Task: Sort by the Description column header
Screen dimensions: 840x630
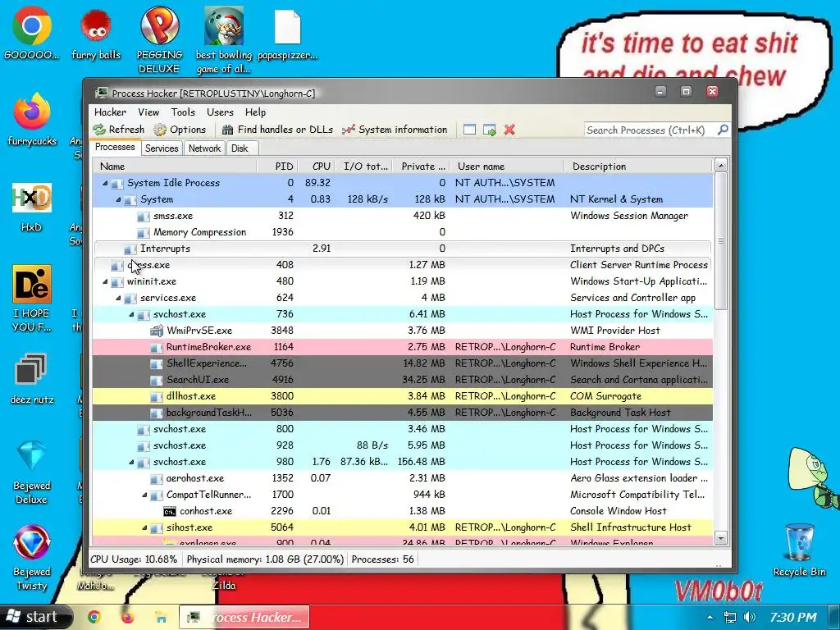Action: pos(638,167)
